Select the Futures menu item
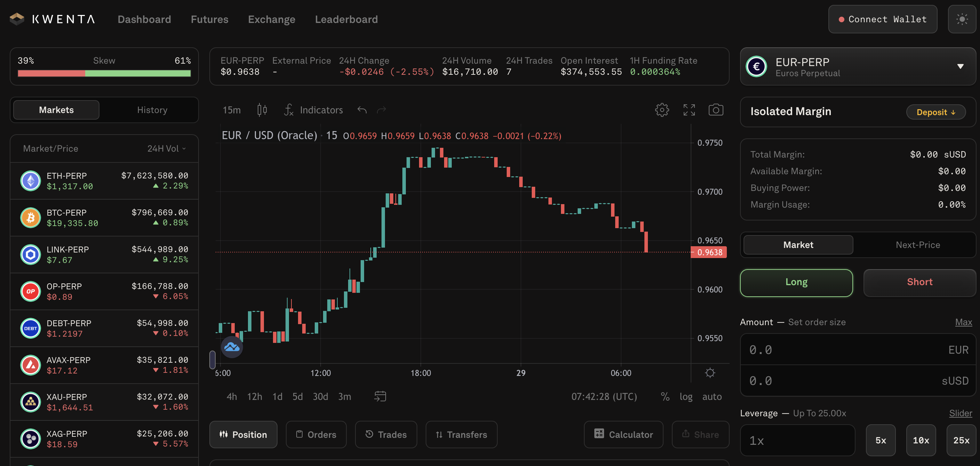980x466 pixels. click(209, 18)
